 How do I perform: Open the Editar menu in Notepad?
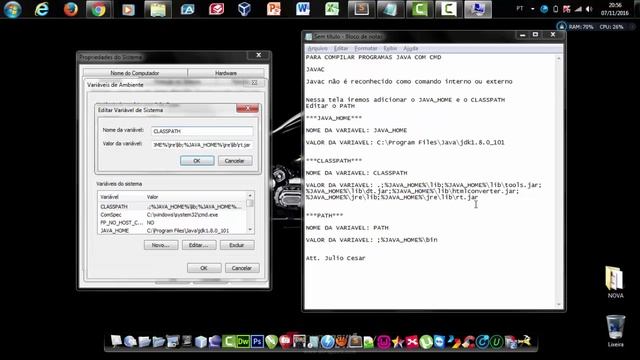341,48
